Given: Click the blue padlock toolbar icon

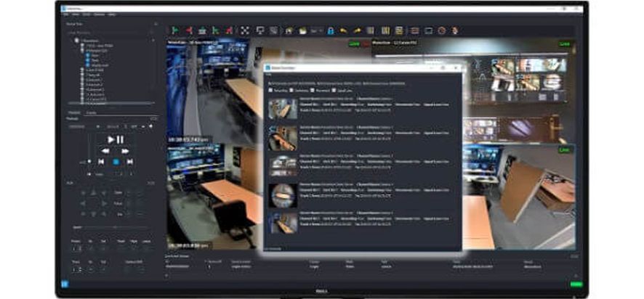Looking at the screenshot, I should click(331, 30).
